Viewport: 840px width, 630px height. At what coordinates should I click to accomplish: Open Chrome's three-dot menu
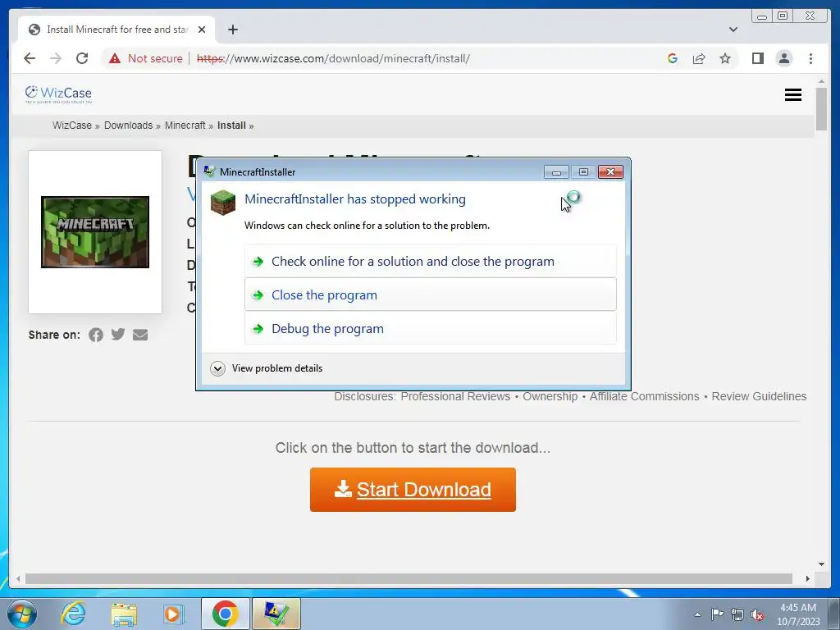810,58
